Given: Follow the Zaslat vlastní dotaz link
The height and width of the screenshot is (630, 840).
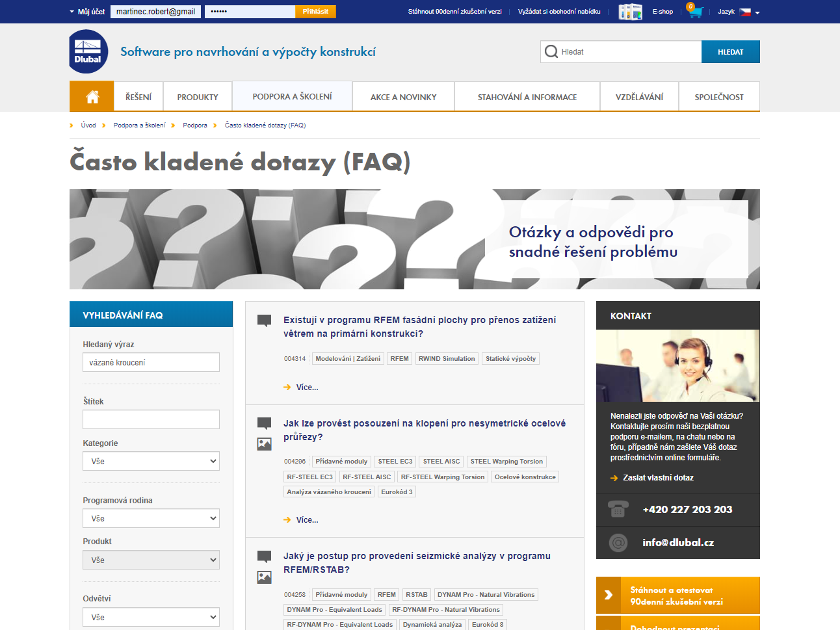Looking at the screenshot, I should pyautogui.click(x=657, y=477).
